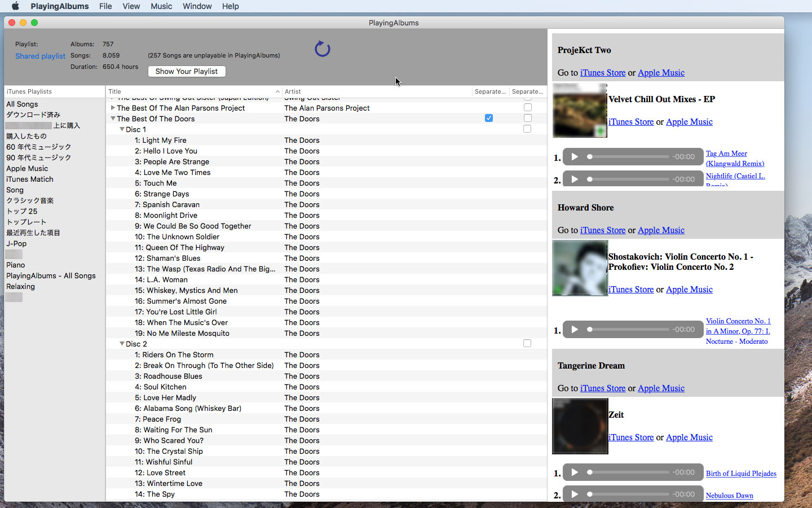Check Separate box for Alan Parsons Project row
The width and height of the screenshot is (812, 508).
pos(527,107)
